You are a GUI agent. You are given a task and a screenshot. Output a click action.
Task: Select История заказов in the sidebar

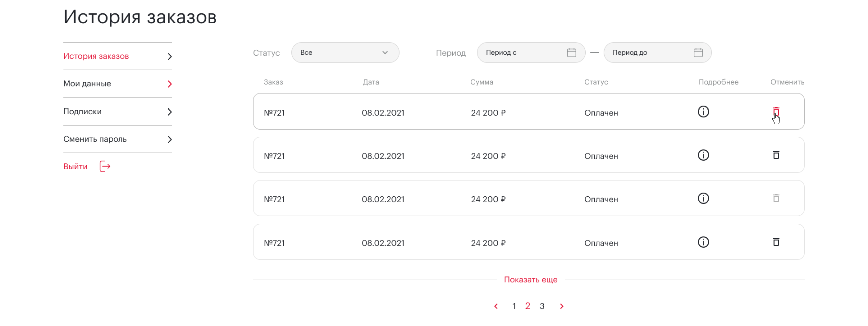click(x=96, y=56)
